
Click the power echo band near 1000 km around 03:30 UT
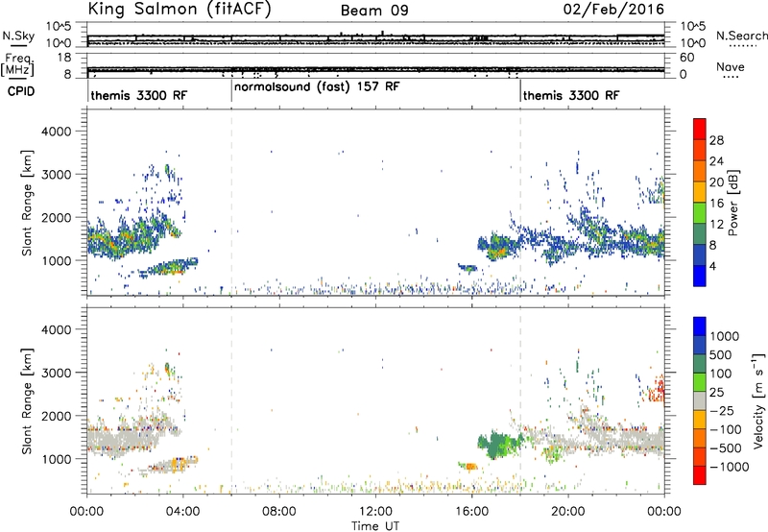(x=169, y=267)
